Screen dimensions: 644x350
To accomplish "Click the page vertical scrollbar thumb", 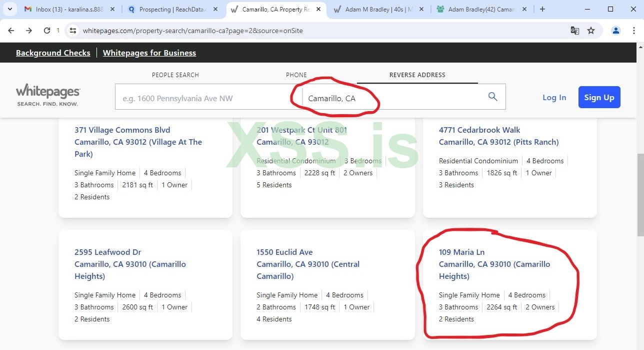I will click(639, 195).
